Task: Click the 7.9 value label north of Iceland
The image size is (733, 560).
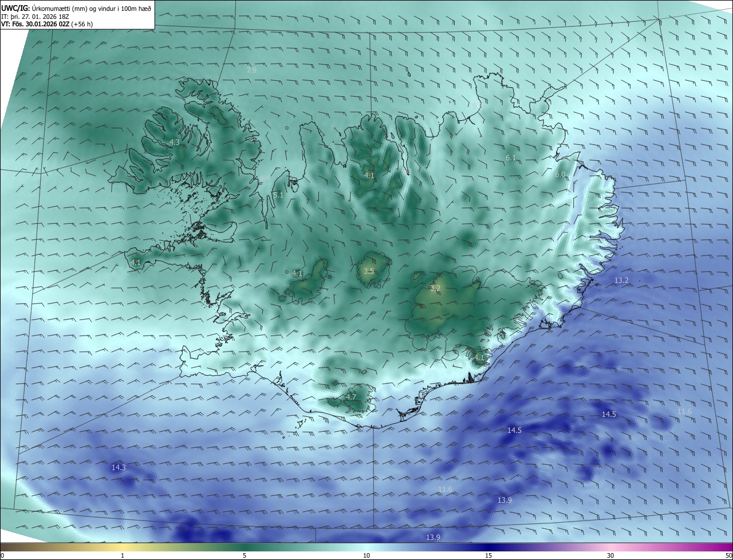Action: (251, 70)
